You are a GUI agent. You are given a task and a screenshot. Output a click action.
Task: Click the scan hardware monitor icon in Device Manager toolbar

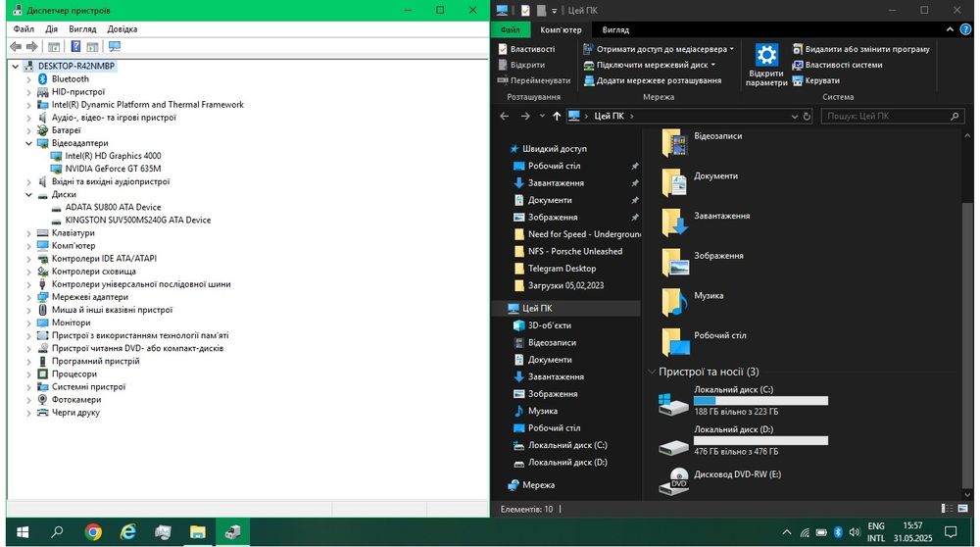[115, 46]
